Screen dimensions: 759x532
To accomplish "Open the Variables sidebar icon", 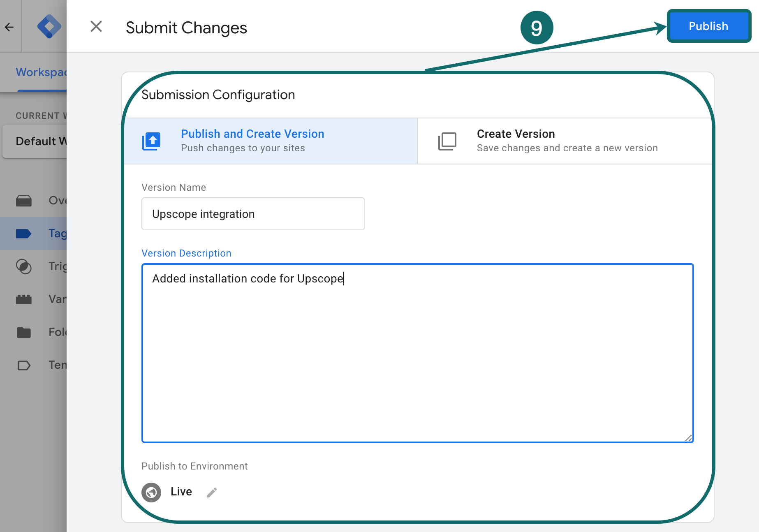I will pos(24,299).
